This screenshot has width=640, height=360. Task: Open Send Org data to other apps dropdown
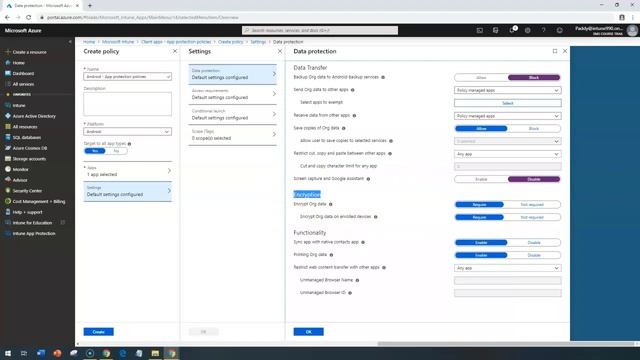coord(507,90)
